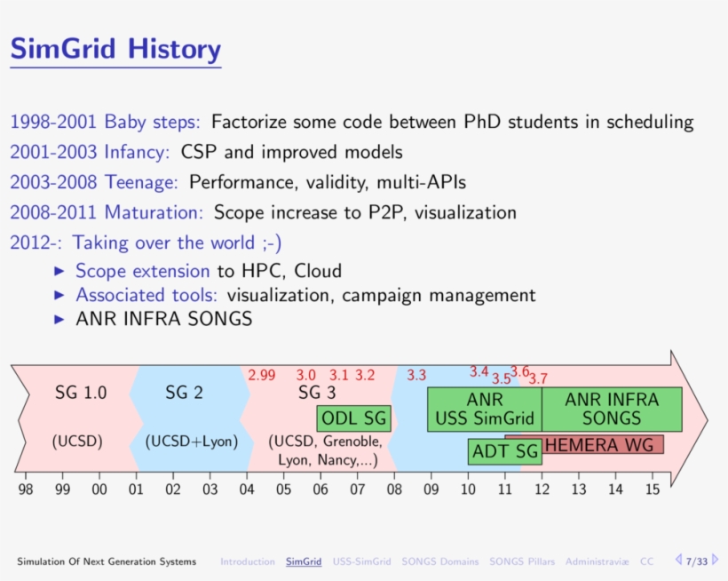The width and height of the screenshot is (728, 581).
Task: Select the red HEMERA WG box
Action: point(602,444)
